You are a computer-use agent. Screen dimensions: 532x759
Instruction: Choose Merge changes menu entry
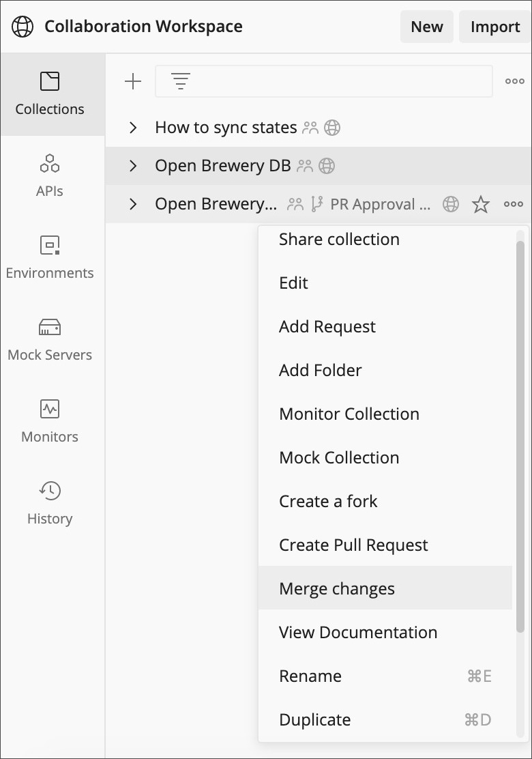[x=385, y=588]
